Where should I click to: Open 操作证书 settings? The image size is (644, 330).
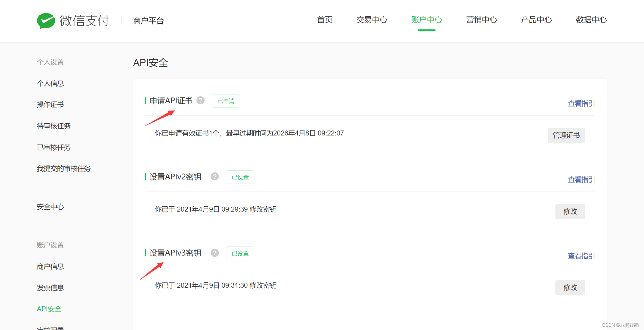[50, 104]
